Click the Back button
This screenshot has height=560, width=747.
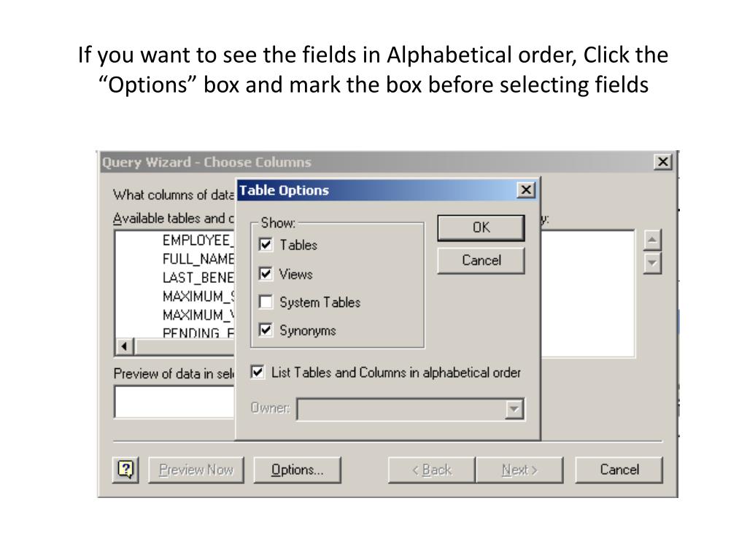point(432,470)
